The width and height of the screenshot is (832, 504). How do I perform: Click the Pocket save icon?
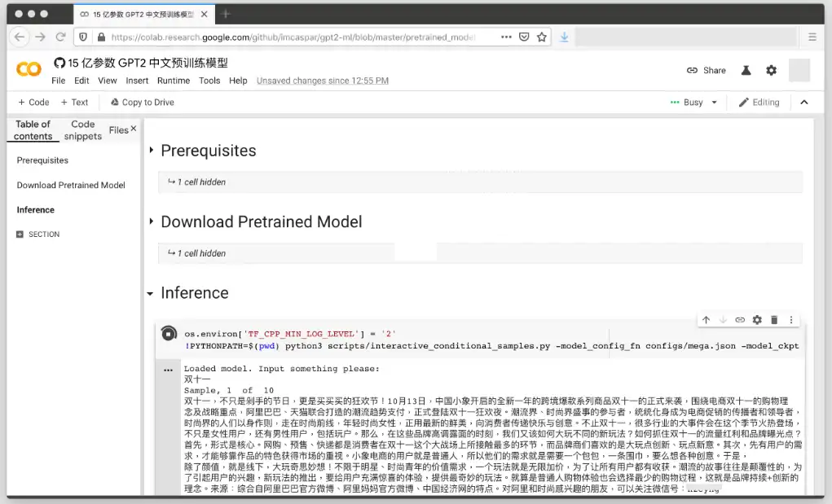(x=524, y=37)
